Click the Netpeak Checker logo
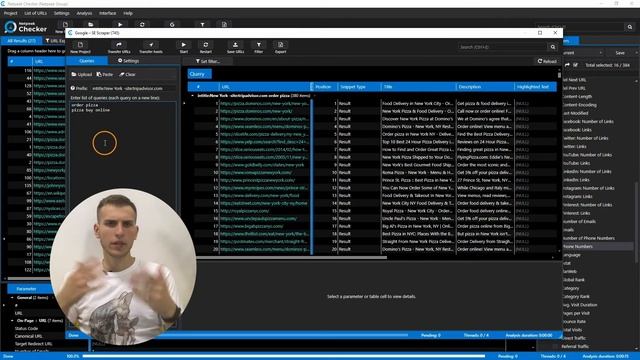The width and height of the screenshot is (640, 360). (25, 27)
